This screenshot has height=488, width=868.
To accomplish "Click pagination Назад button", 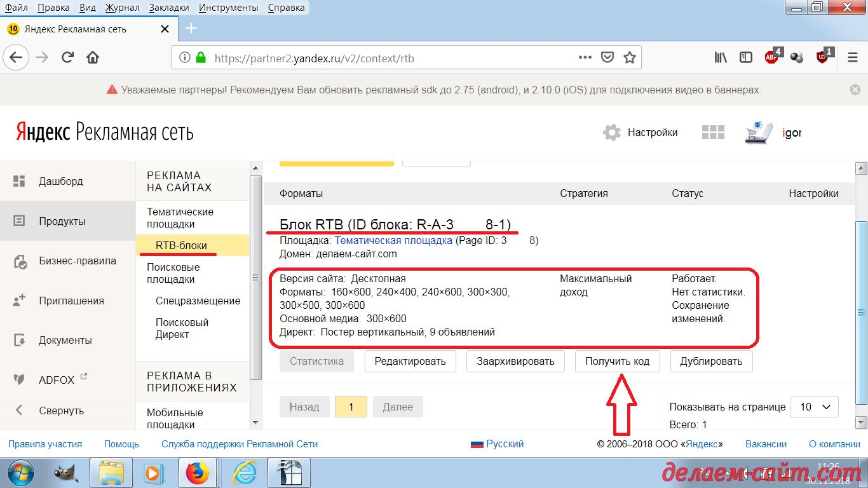I will (x=304, y=407).
